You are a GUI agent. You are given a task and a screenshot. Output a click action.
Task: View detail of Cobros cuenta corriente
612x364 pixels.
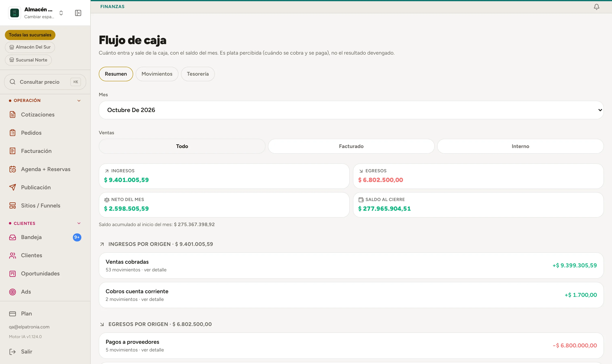pos(351,295)
